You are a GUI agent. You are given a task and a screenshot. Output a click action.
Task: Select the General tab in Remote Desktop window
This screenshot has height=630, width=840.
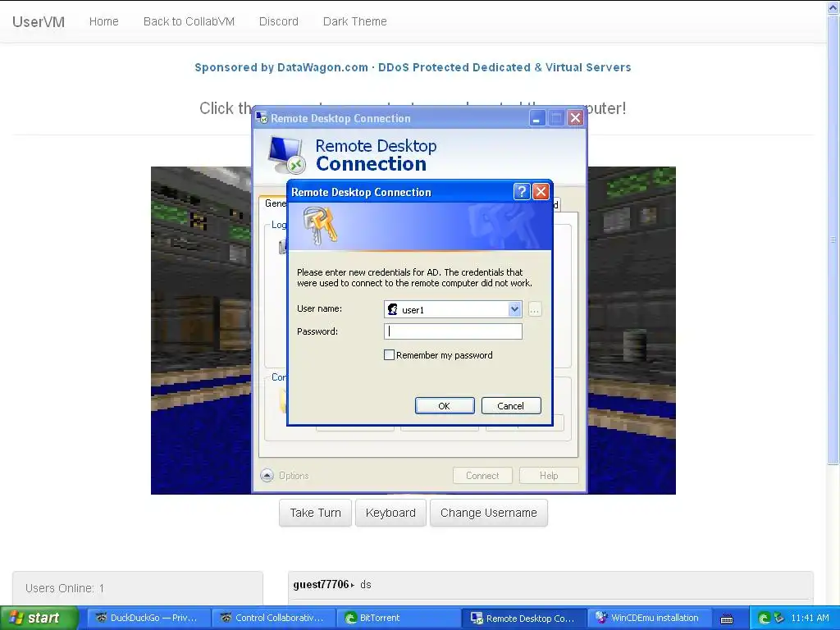pyautogui.click(x=276, y=203)
